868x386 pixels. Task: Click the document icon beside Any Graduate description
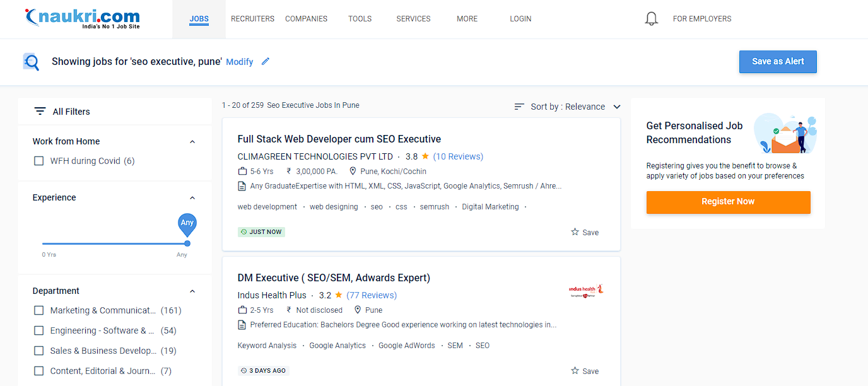click(x=242, y=186)
